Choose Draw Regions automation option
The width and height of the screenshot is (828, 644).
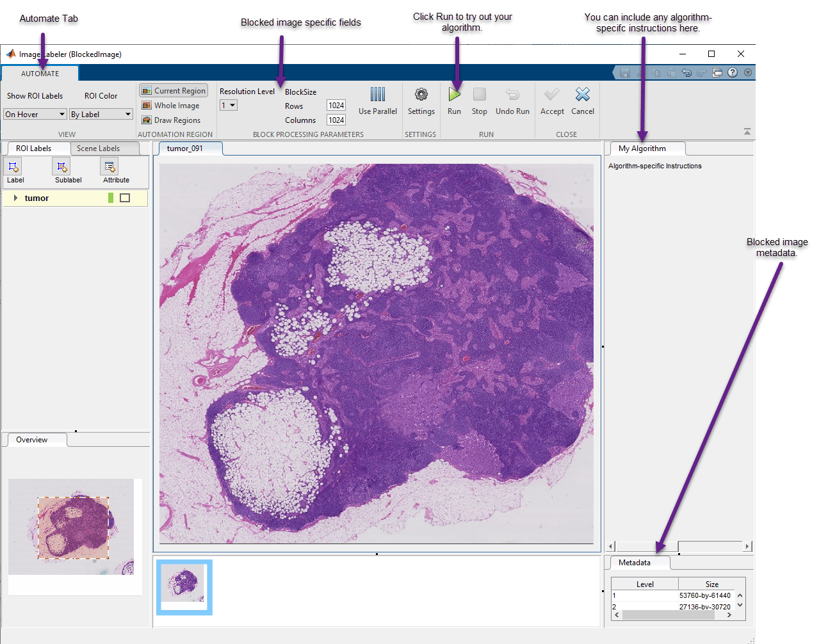(171, 120)
